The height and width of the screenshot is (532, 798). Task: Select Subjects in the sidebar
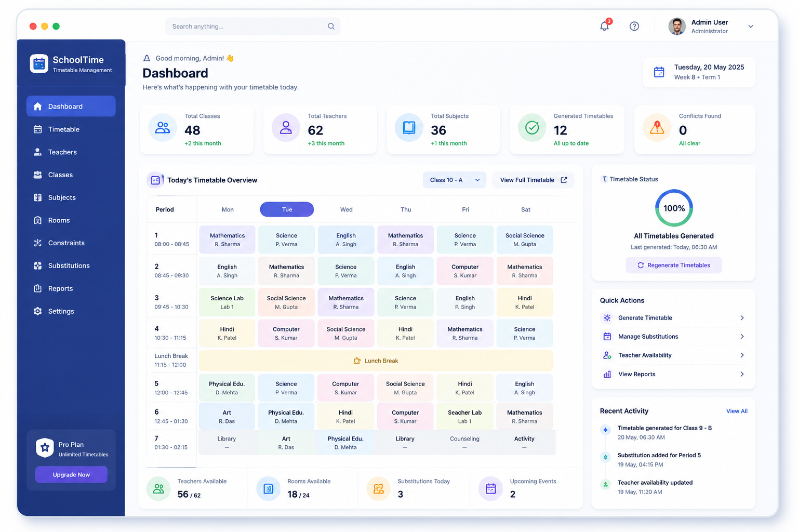point(71,197)
